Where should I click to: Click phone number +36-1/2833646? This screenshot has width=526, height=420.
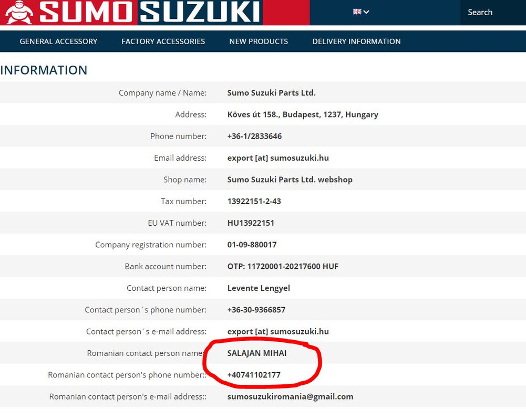[x=254, y=136]
